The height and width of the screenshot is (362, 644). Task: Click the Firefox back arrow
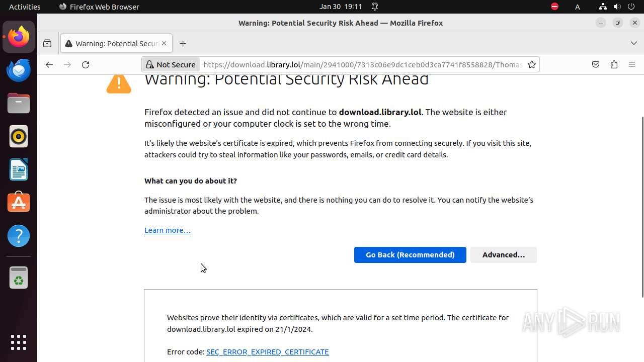tap(49, 64)
